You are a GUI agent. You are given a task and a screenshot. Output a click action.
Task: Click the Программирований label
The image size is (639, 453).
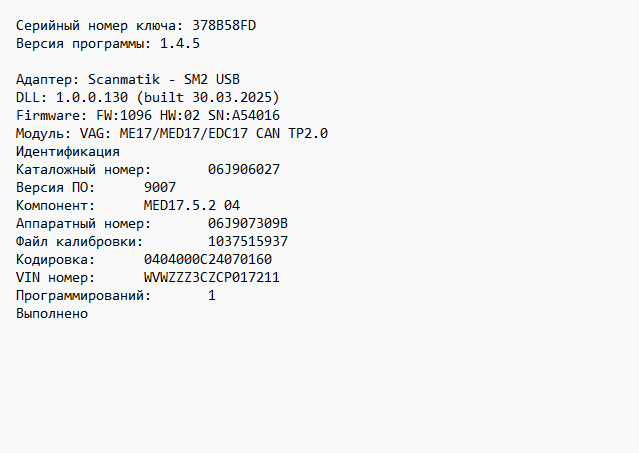click(x=84, y=295)
